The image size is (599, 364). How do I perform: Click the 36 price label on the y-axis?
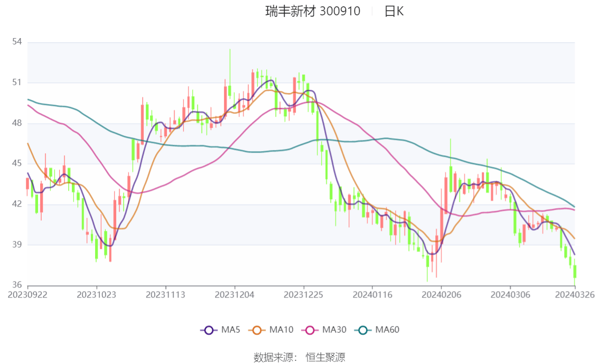(x=18, y=285)
